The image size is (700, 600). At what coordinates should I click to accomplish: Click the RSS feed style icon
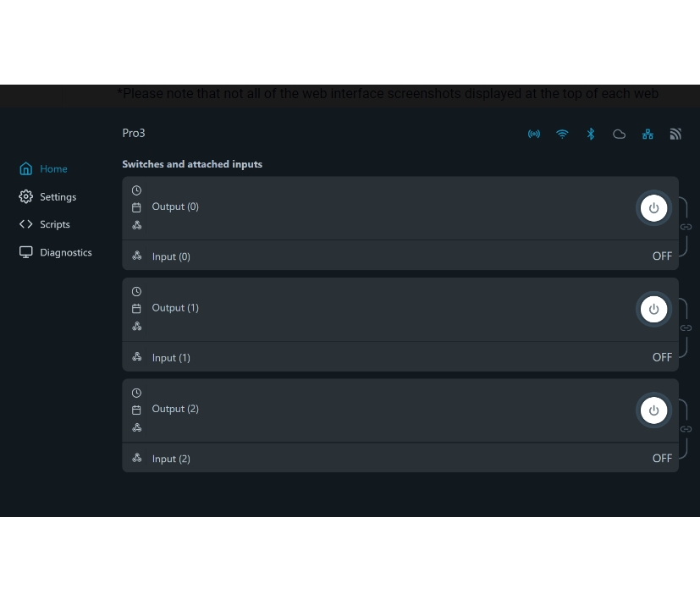point(675,134)
